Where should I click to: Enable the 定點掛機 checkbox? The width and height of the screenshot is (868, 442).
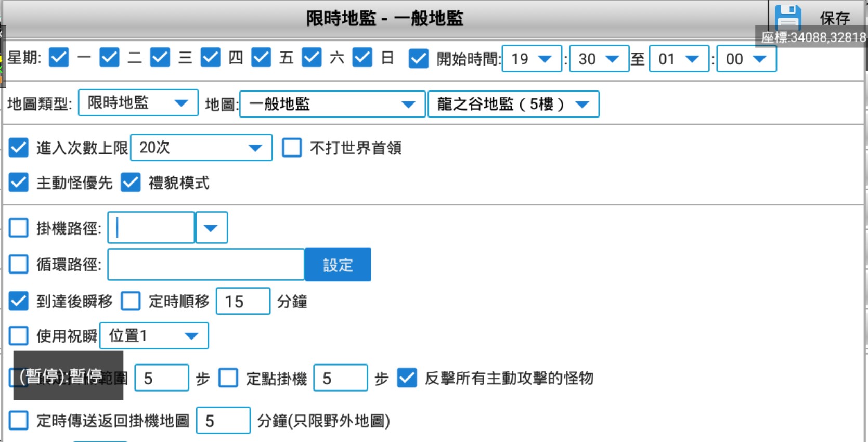point(228,378)
